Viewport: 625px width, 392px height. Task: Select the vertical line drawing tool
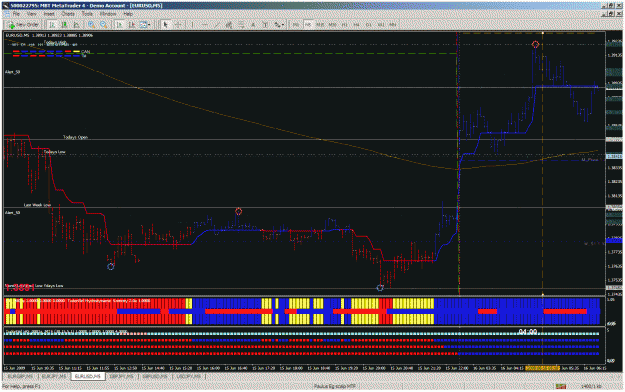coord(192,25)
